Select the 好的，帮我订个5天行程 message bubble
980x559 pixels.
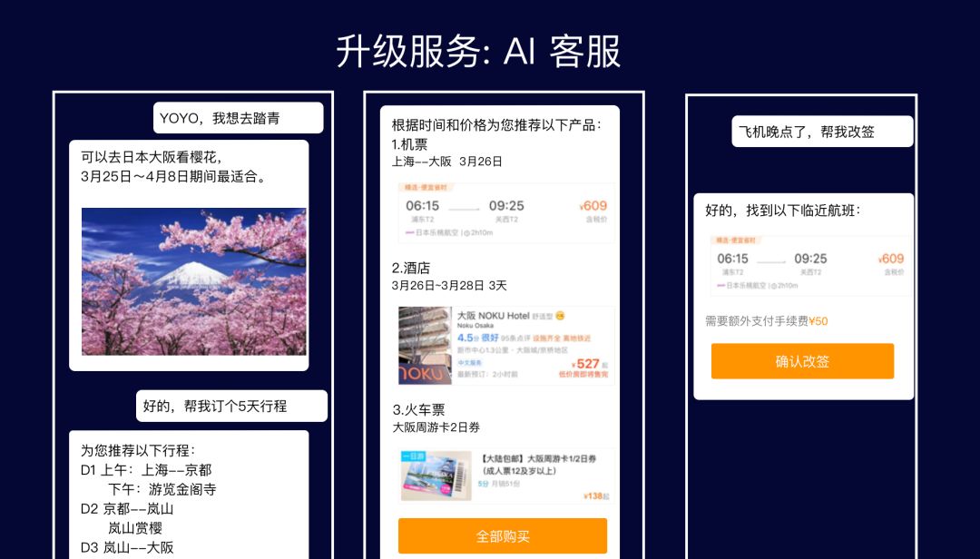232,406
